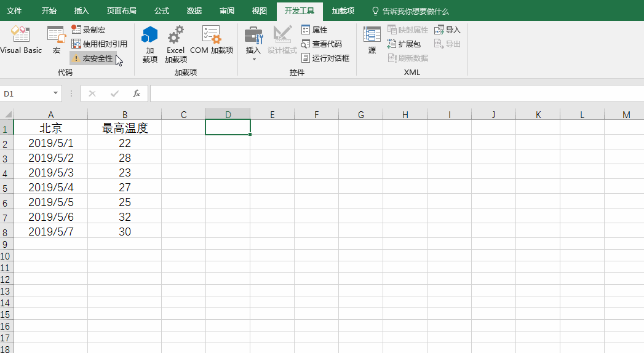Open COM 加载项 dialog
644x353 pixels.
[x=212, y=40]
